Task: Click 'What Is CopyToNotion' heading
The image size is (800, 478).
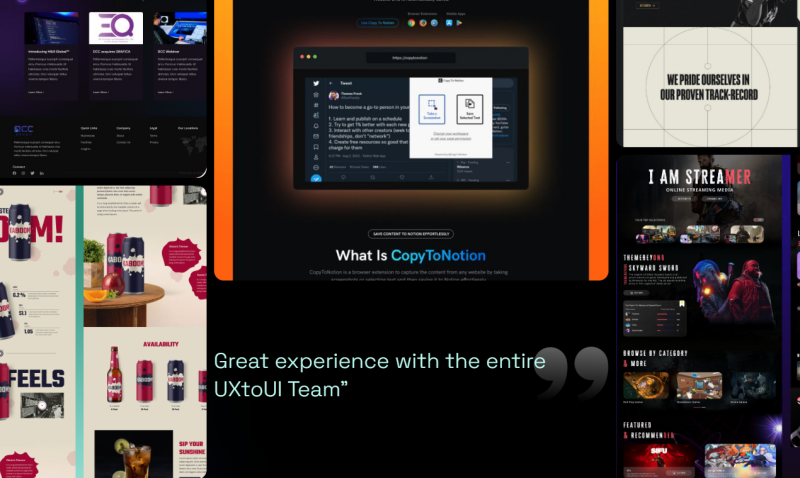Action: point(411,256)
